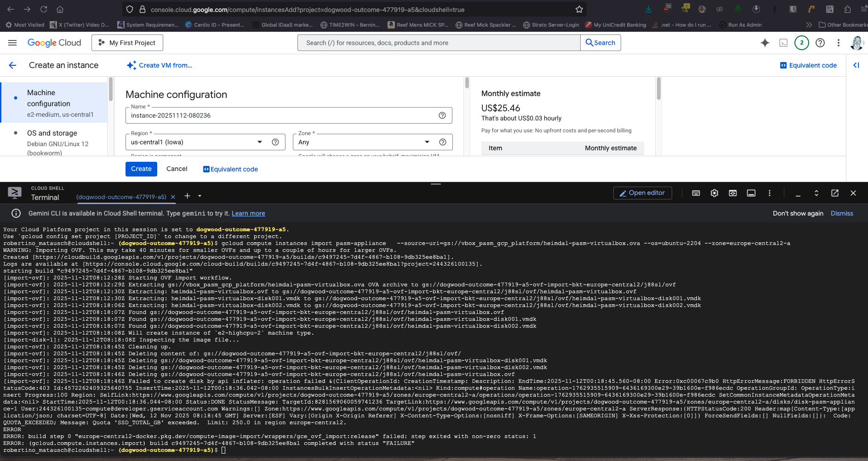The height and width of the screenshot is (461, 868).
Task: Collapse the right side panel
Action: [x=856, y=65]
